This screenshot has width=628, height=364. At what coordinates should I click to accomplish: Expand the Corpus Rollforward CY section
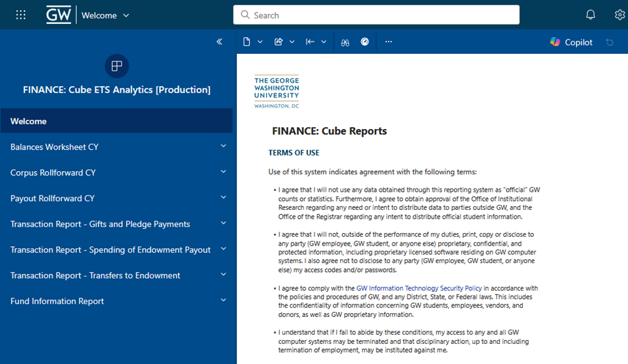point(223,172)
